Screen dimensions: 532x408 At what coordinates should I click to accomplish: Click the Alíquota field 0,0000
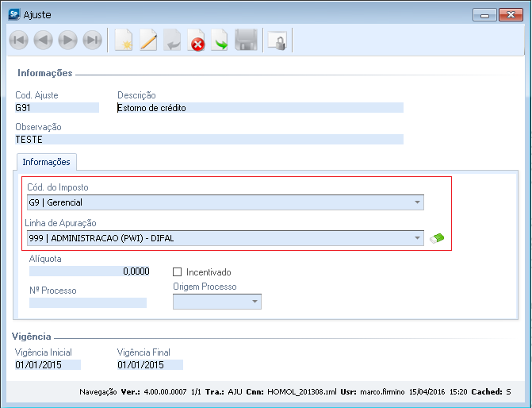pos(90,271)
